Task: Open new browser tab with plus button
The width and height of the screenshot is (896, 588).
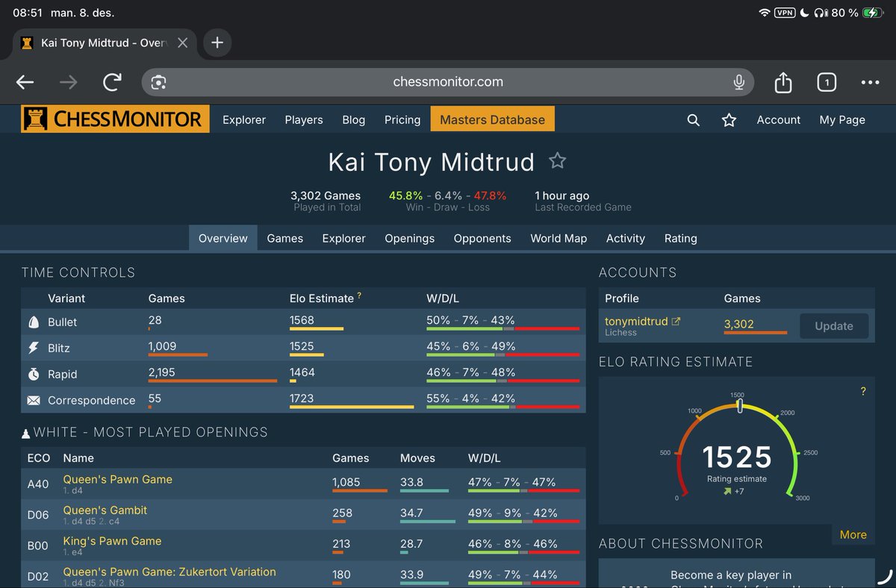Action: click(x=217, y=43)
